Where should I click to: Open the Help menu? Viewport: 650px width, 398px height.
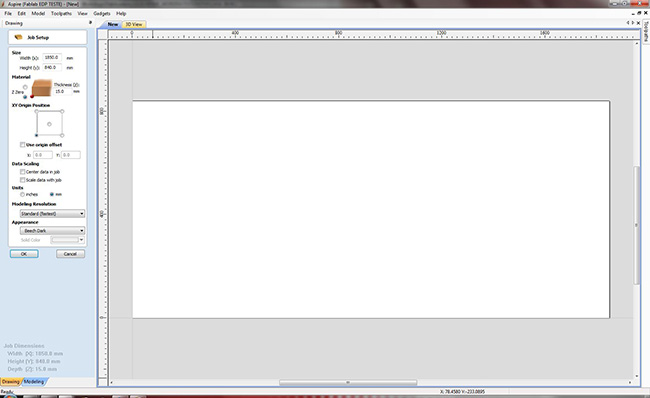pyautogui.click(x=121, y=13)
